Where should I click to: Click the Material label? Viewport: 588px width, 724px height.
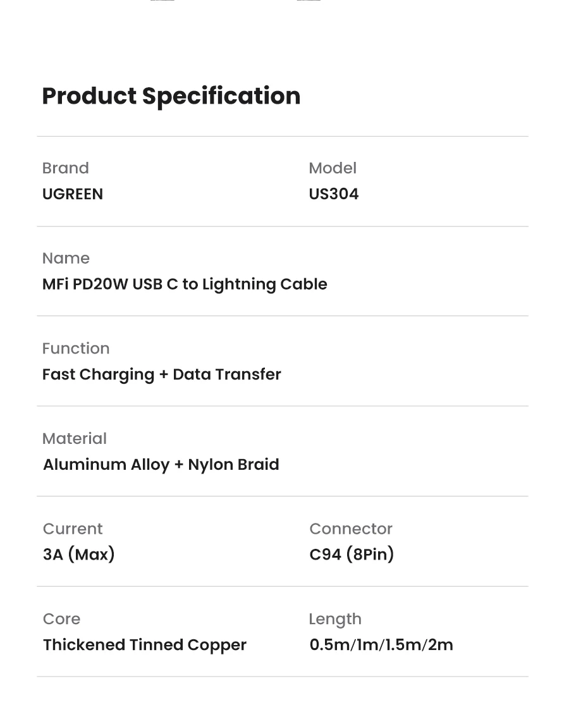point(74,439)
